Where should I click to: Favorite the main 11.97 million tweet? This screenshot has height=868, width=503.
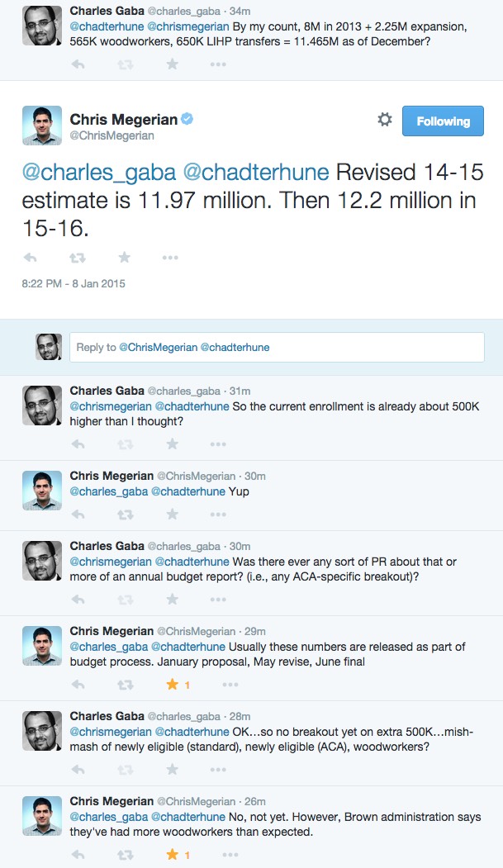click(124, 258)
